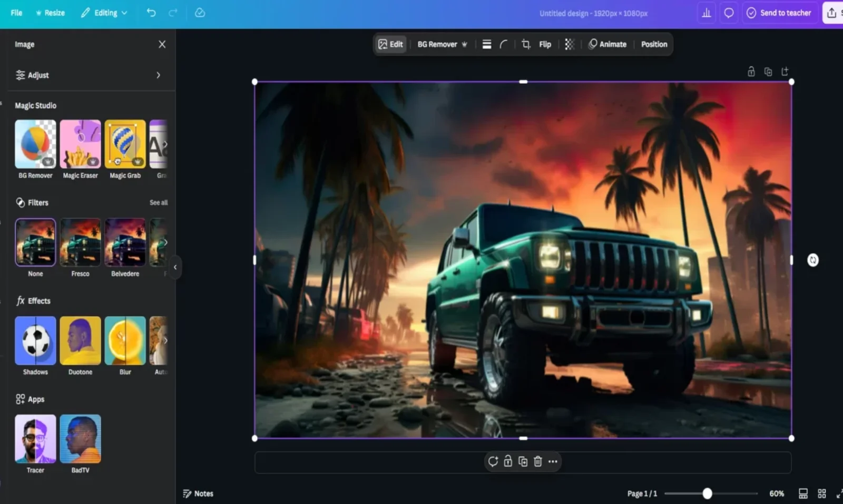This screenshot has width=843, height=504.
Task: Click the Send to teacher button
Action: pyautogui.click(x=779, y=13)
